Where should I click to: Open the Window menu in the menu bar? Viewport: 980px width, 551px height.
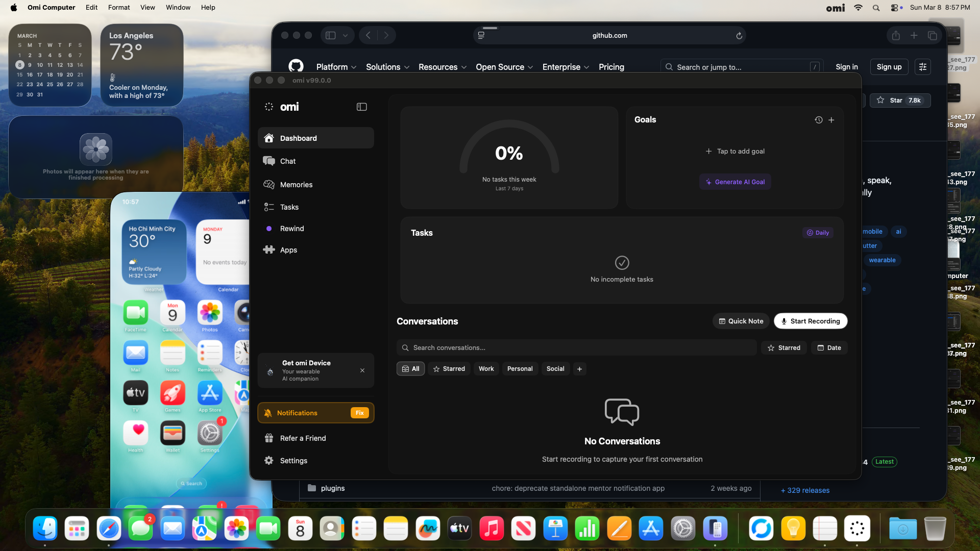point(178,7)
